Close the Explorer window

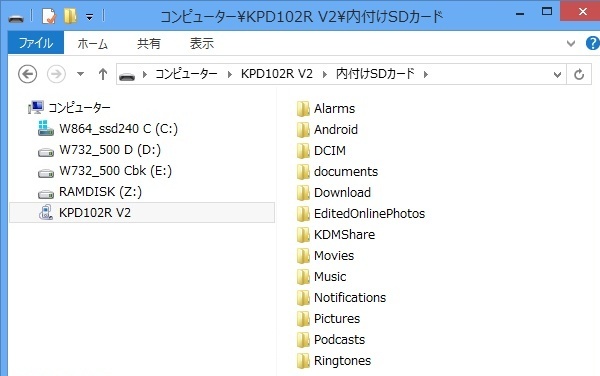click(581, 11)
